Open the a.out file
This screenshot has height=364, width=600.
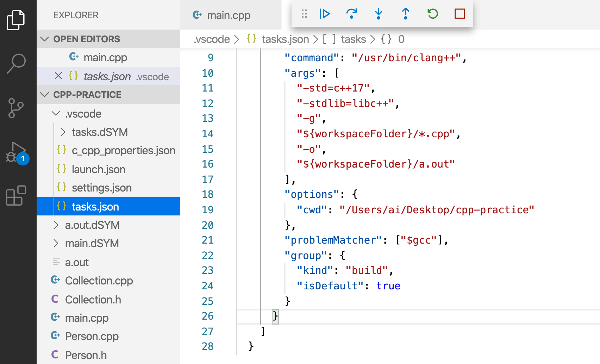pyautogui.click(x=108, y=262)
